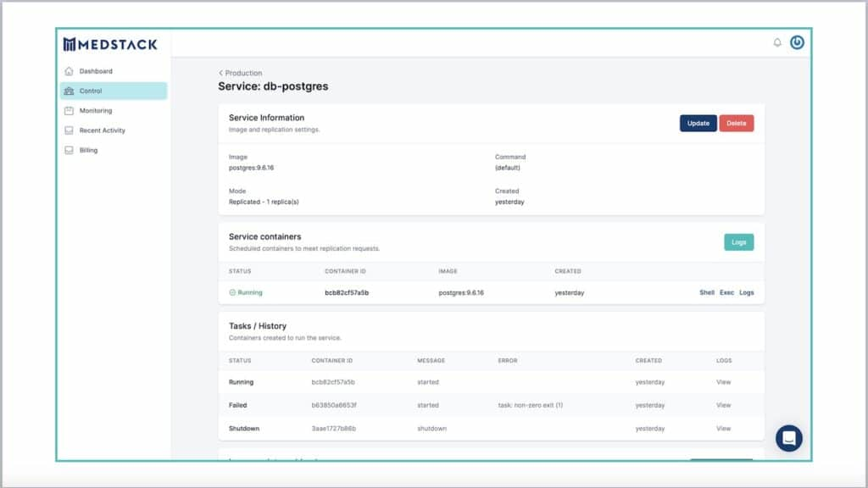This screenshot has height=488, width=868.
Task: Click the MedStack logo
Action: pos(110,44)
